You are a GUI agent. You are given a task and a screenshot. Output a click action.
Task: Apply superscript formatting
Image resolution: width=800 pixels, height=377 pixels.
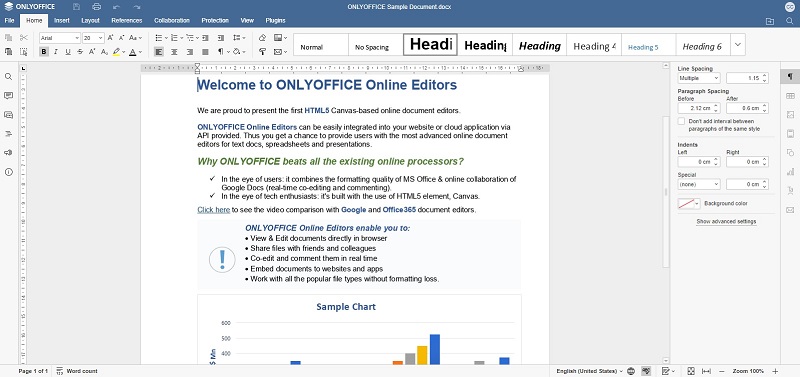tap(92, 52)
